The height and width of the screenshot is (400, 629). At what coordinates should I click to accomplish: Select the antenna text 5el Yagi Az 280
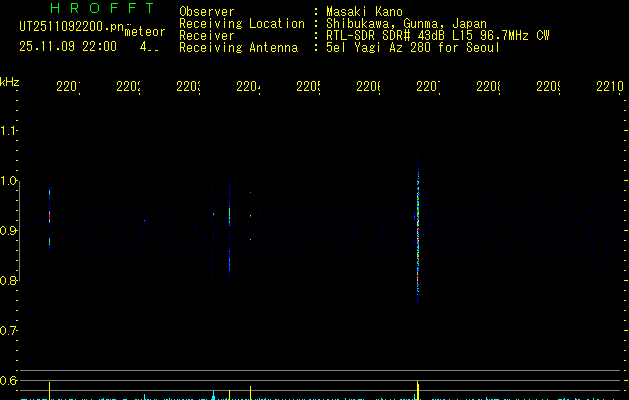click(378, 48)
